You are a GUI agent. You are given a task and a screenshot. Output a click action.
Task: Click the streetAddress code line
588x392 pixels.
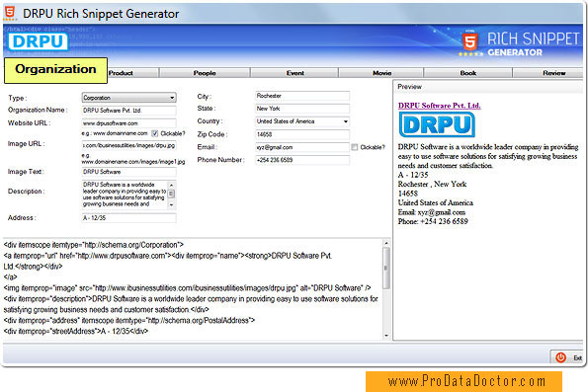76,332
